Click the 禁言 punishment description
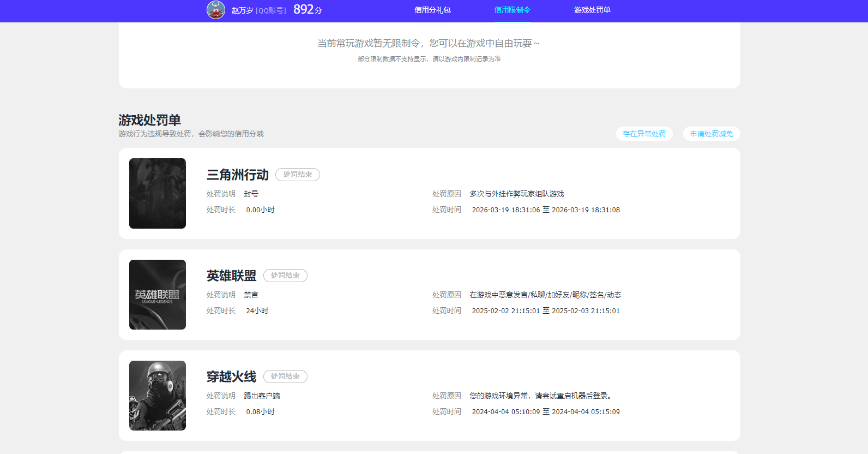The width and height of the screenshot is (868, 454). (251, 295)
